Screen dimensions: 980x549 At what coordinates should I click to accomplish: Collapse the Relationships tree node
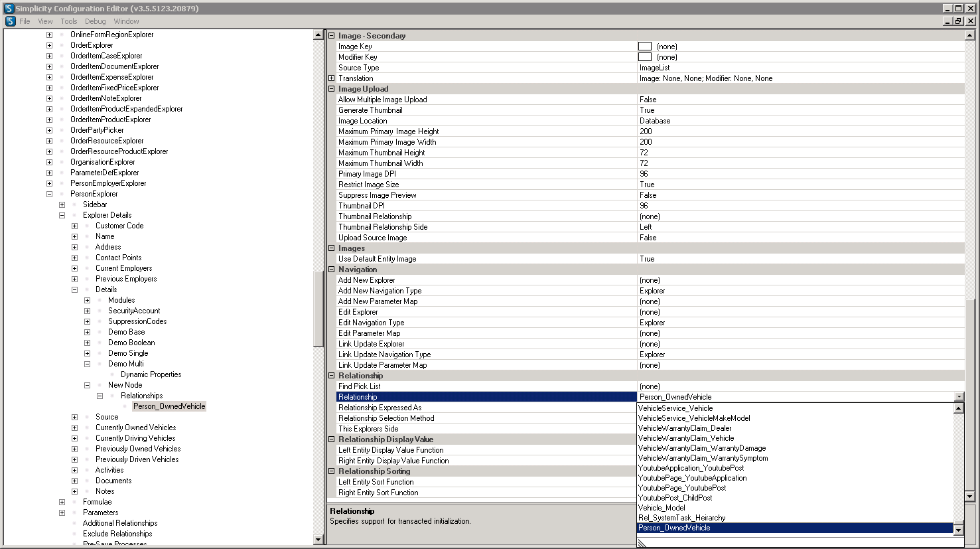point(100,396)
